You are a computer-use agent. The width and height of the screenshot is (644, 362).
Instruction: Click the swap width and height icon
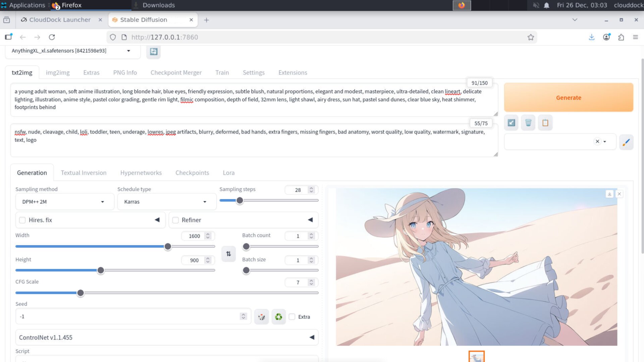[228, 254]
